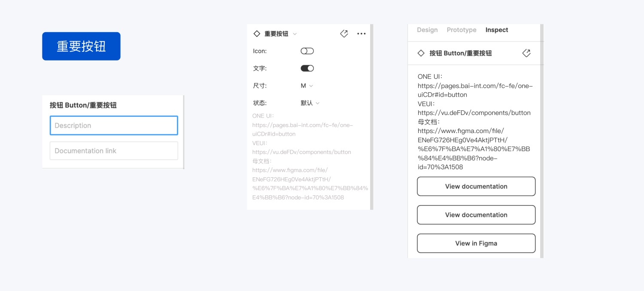Click the tag icon in Inspect header
Image resolution: width=644 pixels, height=291 pixels.
click(526, 53)
